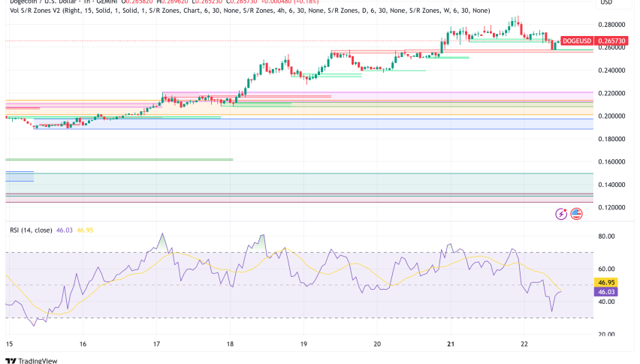Viewport: 640px width, 364px height.
Task: Click the 80.00 RSI axis label
Action: click(606, 236)
